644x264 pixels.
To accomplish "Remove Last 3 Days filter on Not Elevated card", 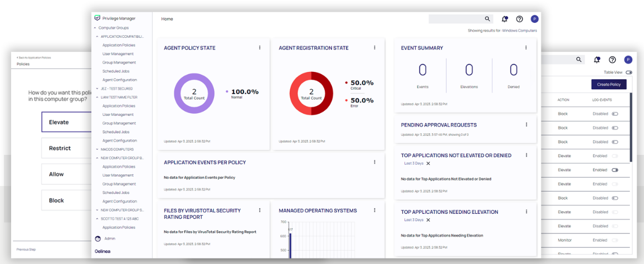I will pos(428,163).
